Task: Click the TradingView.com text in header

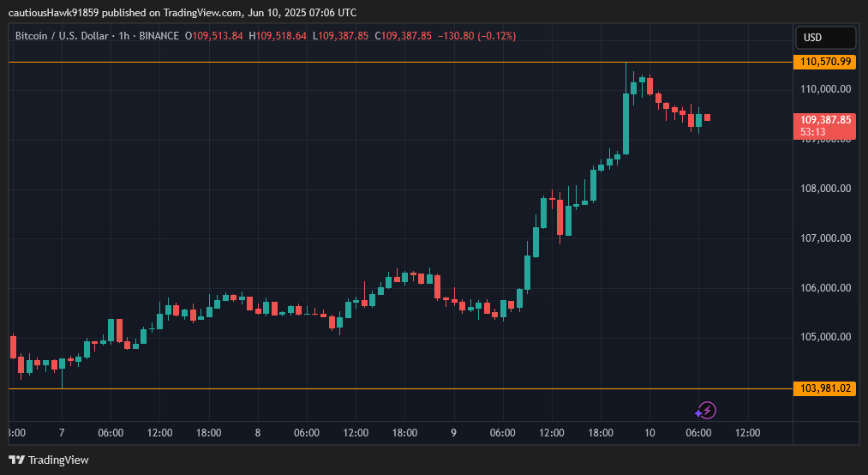Action: click(x=202, y=13)
